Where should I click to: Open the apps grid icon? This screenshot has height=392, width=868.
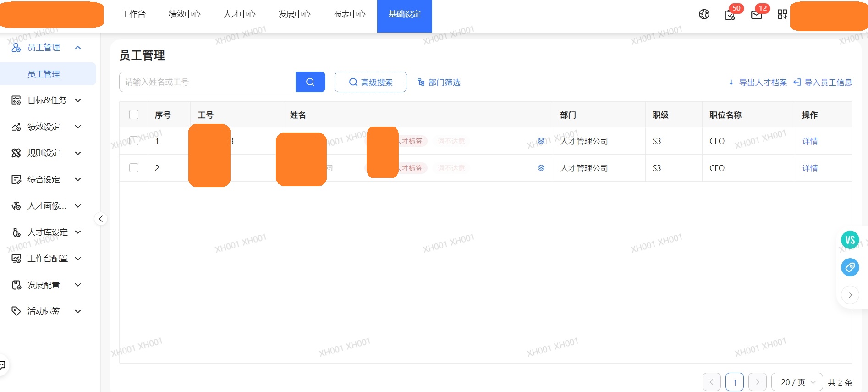(x=782, y=14)
